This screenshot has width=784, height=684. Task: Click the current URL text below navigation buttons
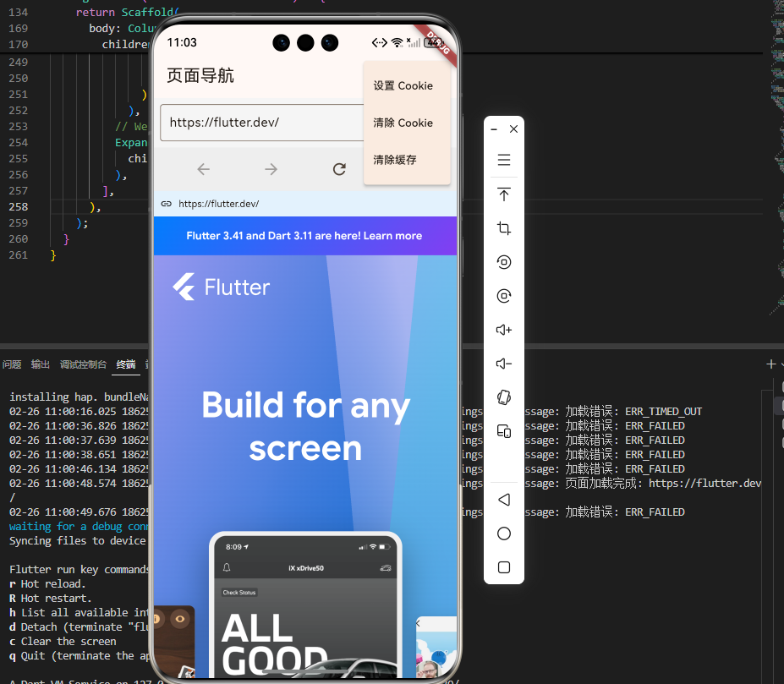218,204
